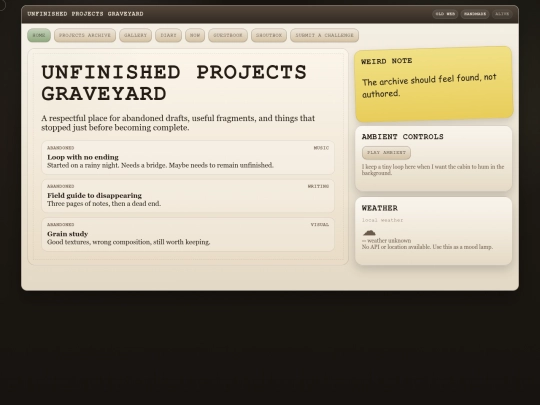The image size is (540, 405).
Task: Click the 'local weather' label
Action: pos(382,220)
